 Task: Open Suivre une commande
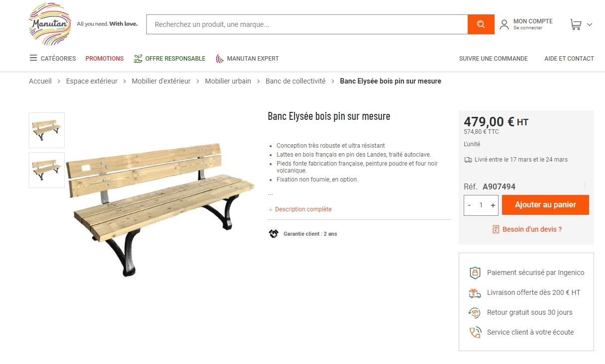pos(493,59)
